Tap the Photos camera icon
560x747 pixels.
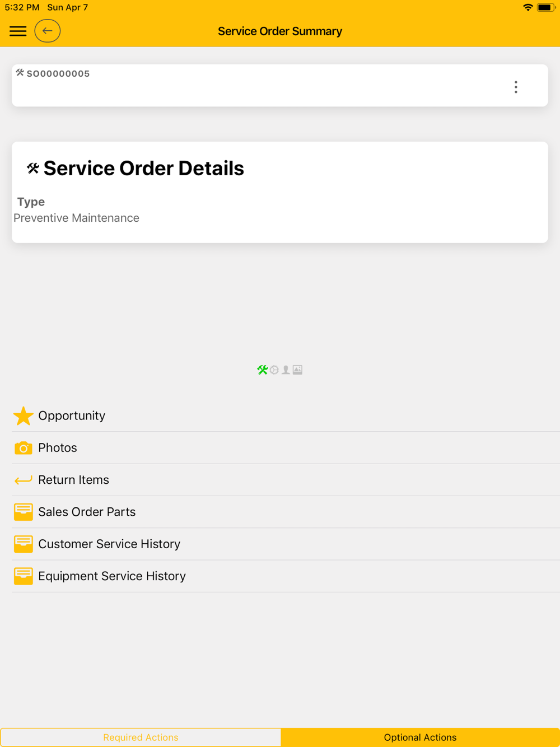[x=23, y=448]
